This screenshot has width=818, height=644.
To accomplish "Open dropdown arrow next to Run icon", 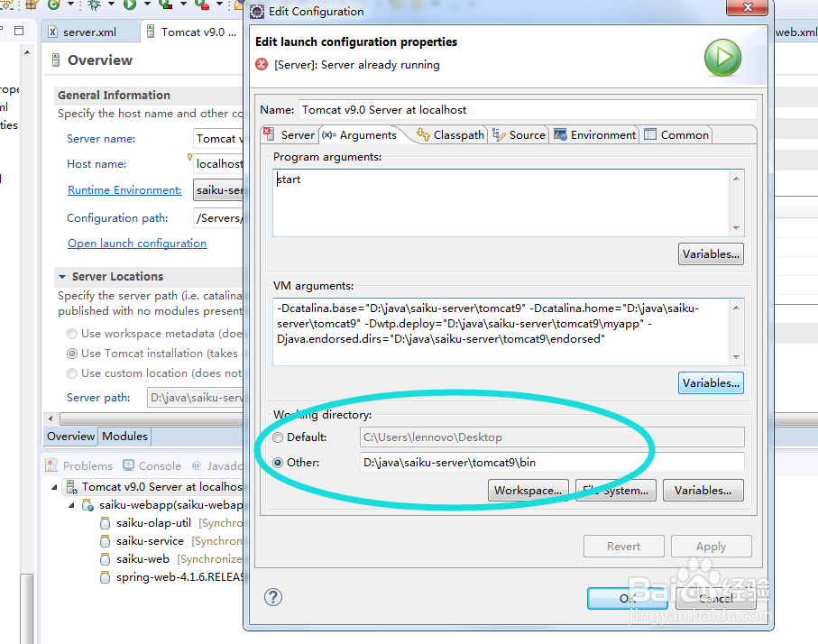I will (x=147, y=5).
